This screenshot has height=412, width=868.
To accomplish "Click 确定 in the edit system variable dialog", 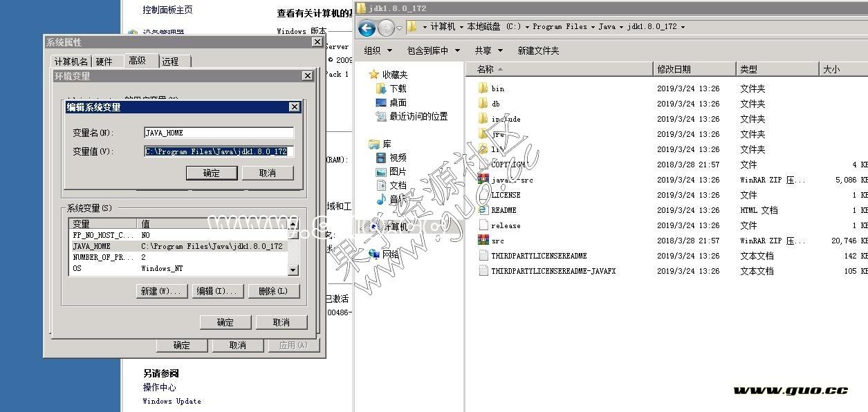I will tap(211, 173).
